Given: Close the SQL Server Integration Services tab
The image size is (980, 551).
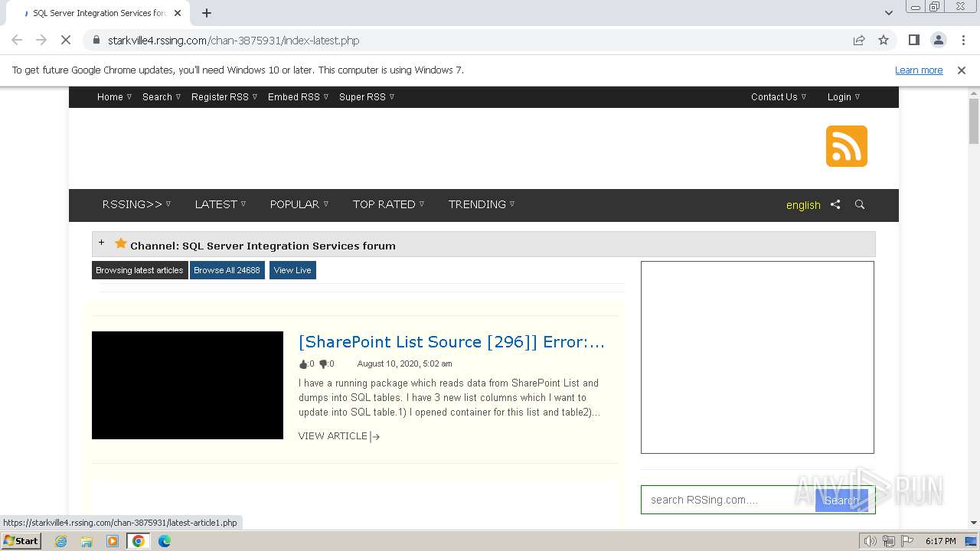Looking at the screenshot, I should 178,13.
